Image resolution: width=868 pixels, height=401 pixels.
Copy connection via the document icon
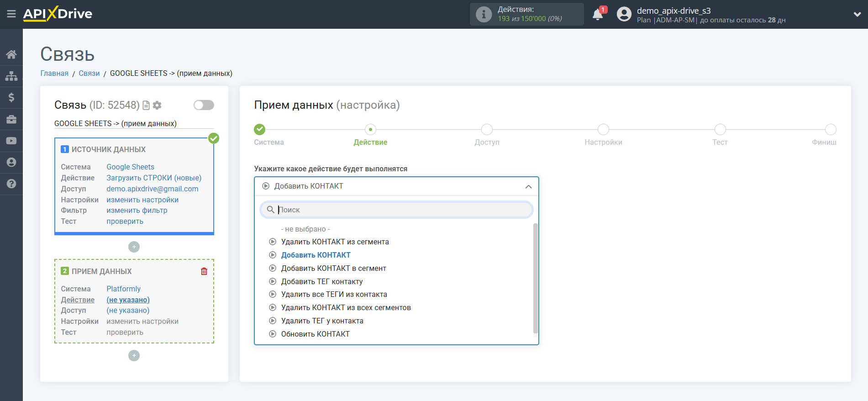point(146,106)
